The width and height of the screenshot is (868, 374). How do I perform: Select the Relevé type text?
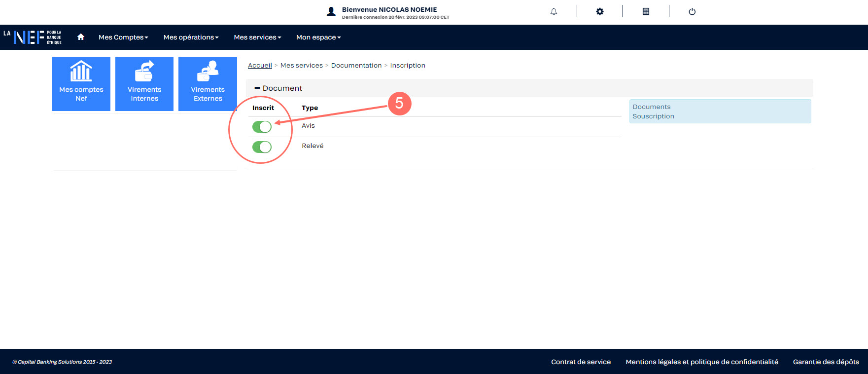(x=312, y=146)
